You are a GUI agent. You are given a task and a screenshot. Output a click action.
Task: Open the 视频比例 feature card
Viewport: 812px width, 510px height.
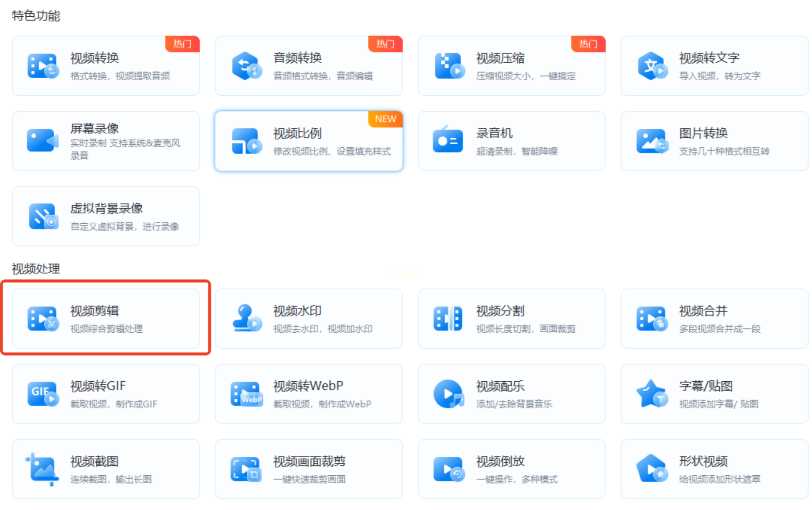309,141
